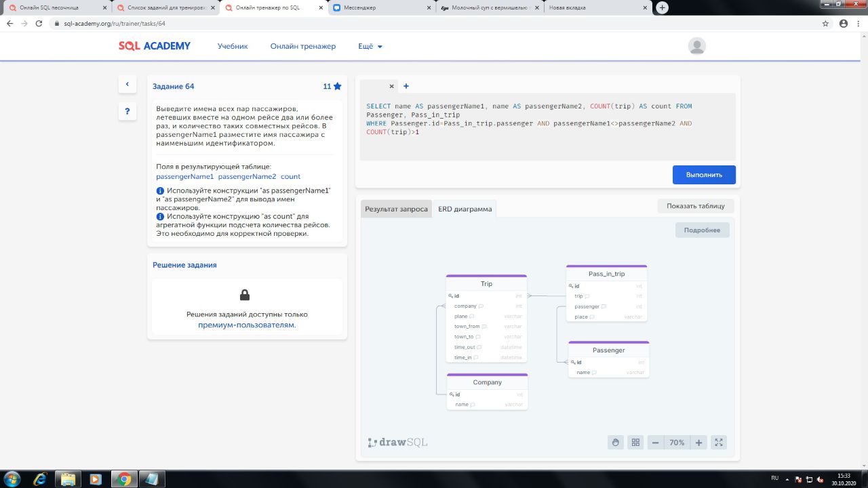Open help with the question mark button

[x=127, y=111]
